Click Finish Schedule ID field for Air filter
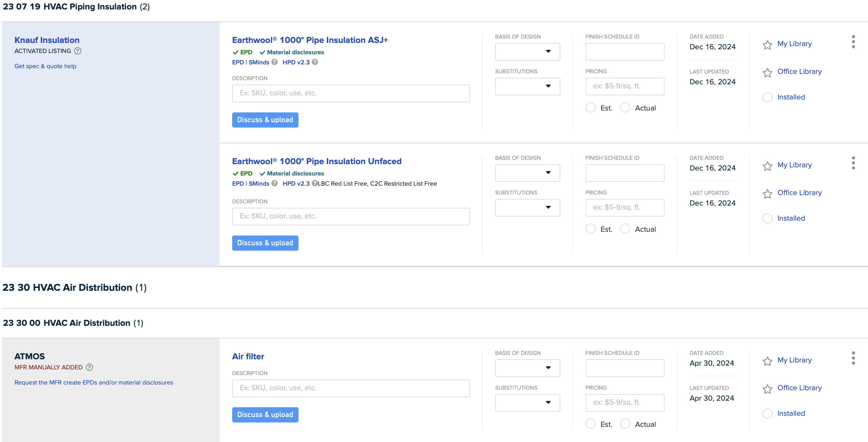868x442 pixels. [625, 368]
